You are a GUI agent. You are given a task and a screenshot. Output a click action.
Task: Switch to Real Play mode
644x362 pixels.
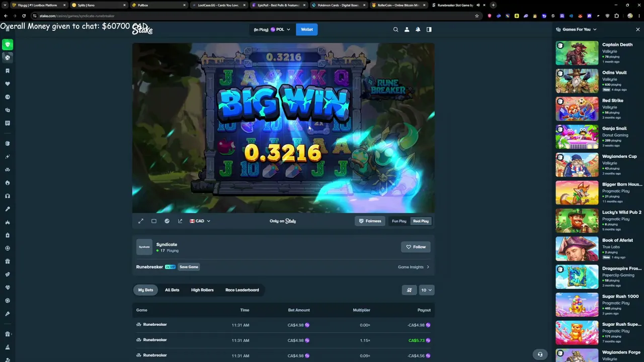pyautogui.click(x=421, y=221)
